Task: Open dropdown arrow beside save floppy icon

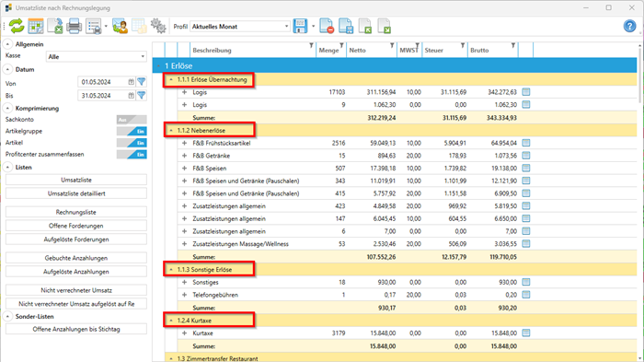Action: coord(313,27)
